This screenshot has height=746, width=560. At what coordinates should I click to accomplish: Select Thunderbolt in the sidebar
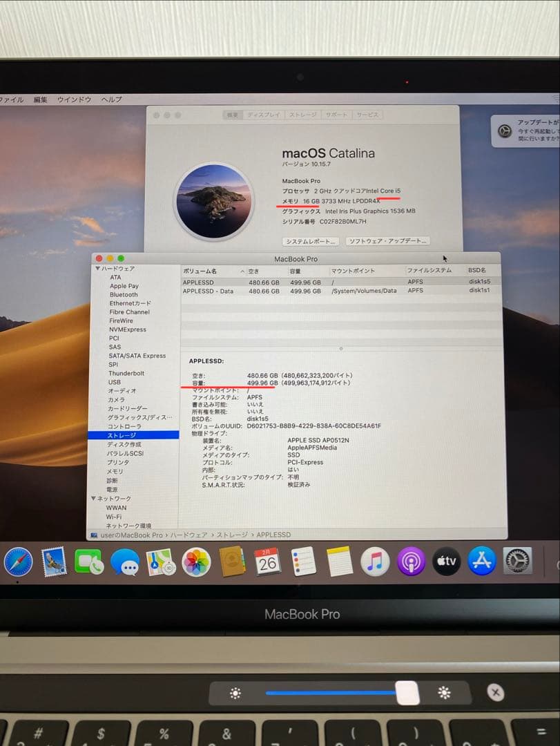click(126, 373)
